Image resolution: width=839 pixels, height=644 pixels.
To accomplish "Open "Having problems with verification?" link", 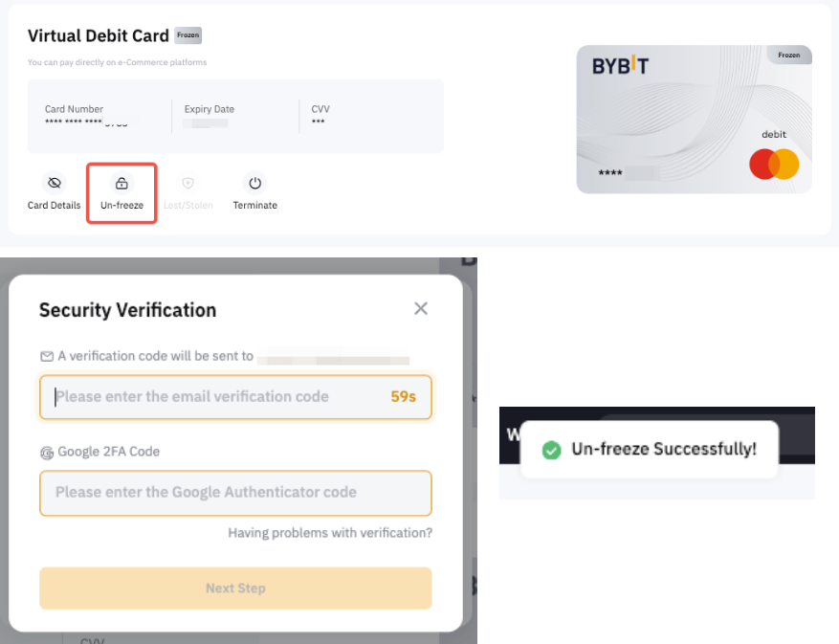I will (x=330, y=533).
